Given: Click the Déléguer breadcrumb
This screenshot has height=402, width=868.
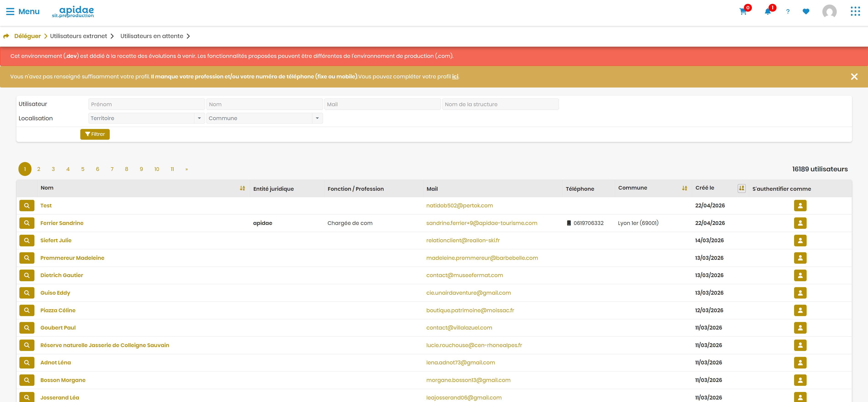Looking at the screenshot, I should coord(27,36).
